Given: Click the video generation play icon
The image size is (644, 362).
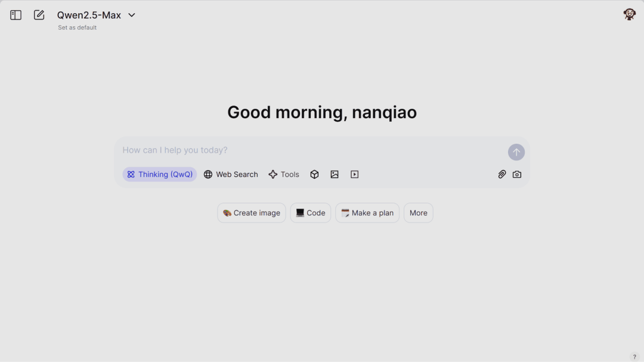Looking at the screenshot, I should tap(354, 174).
